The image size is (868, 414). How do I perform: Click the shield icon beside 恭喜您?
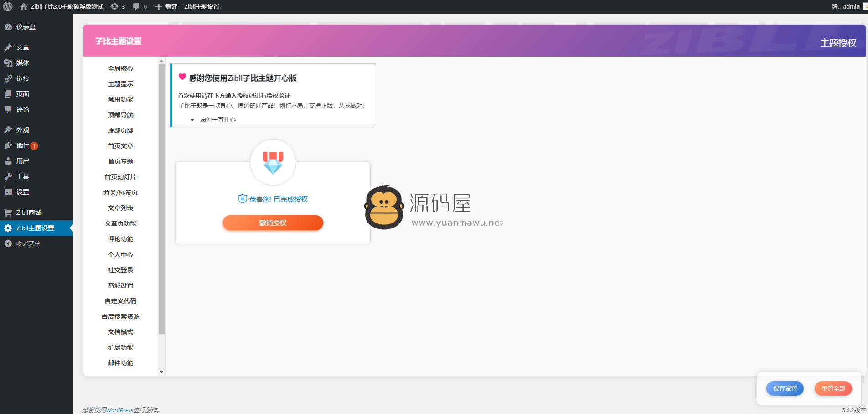pos(243,199)
